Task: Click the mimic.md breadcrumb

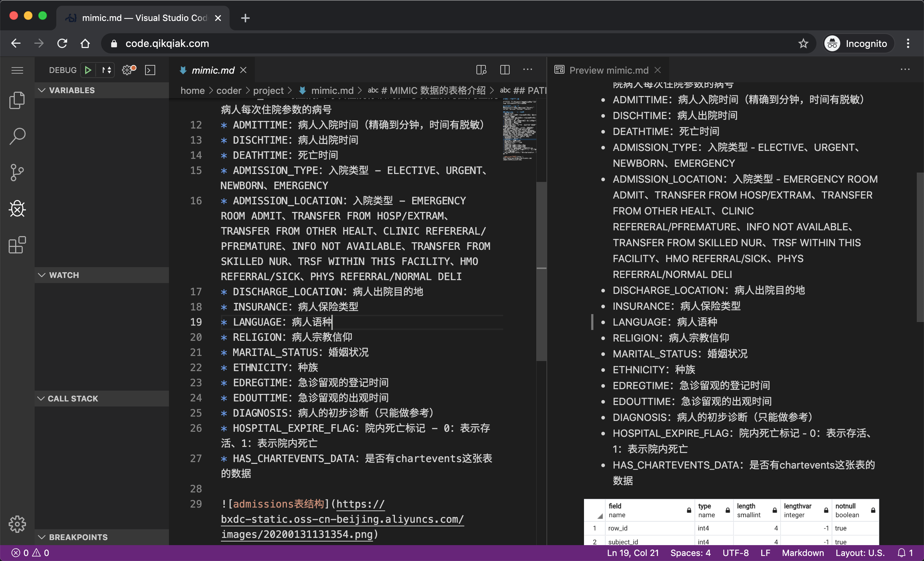Action: [326, 90]
